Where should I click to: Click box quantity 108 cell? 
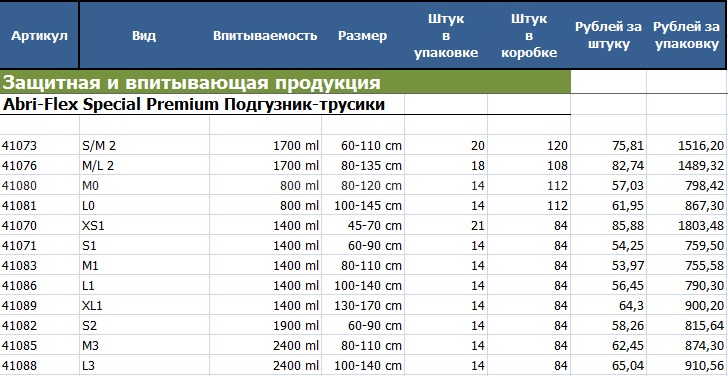529,166
